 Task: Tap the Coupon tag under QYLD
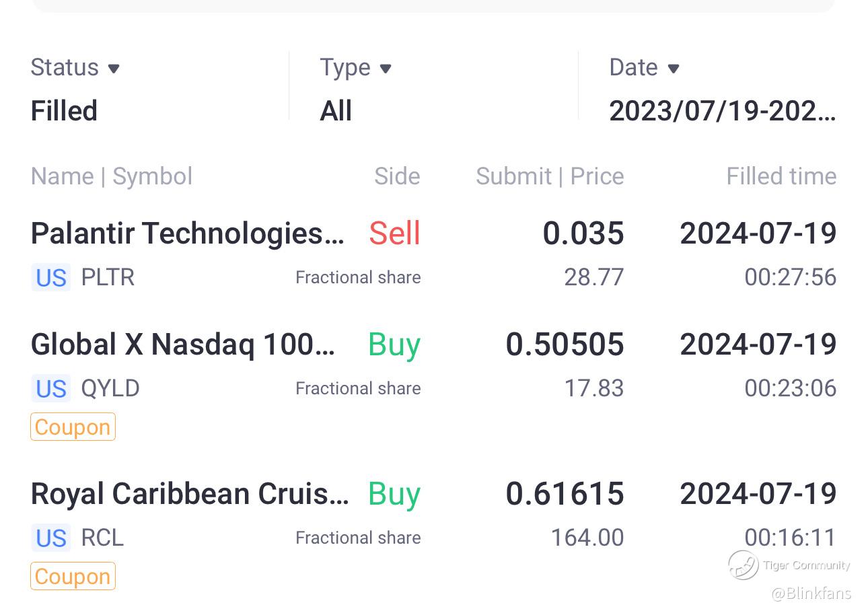[x=73, y=427]
